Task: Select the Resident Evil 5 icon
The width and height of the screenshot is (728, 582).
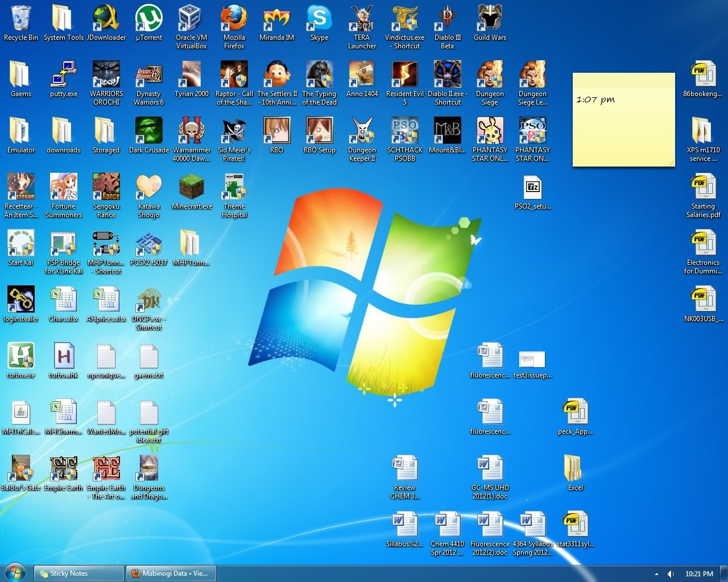Action: [405, 74]
